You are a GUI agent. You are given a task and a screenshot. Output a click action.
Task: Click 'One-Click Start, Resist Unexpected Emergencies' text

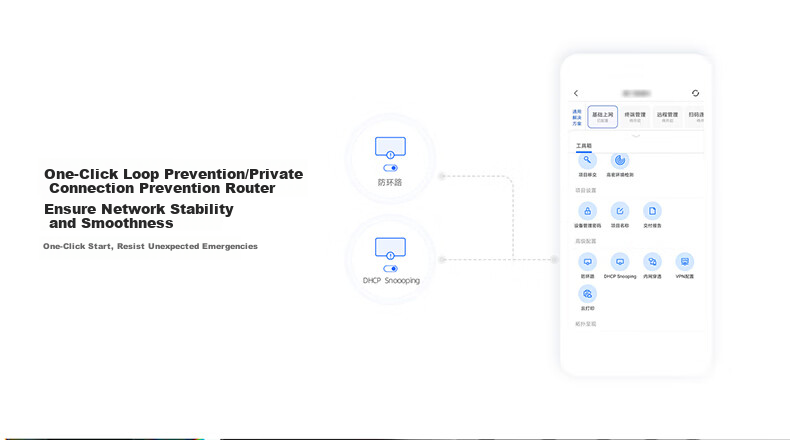[150, 246]
